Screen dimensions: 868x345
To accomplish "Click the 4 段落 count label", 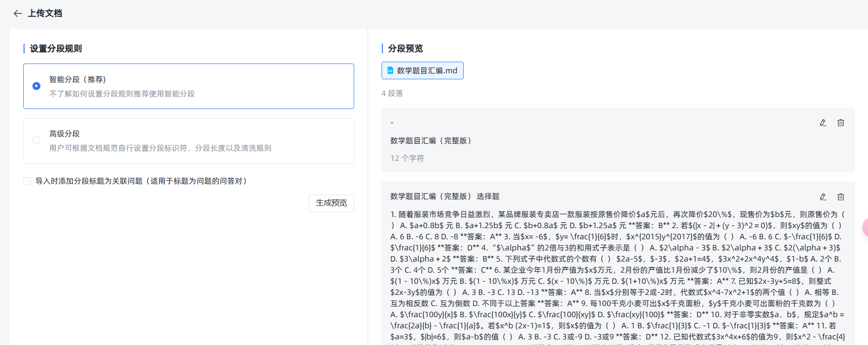I will click(392, 93).
